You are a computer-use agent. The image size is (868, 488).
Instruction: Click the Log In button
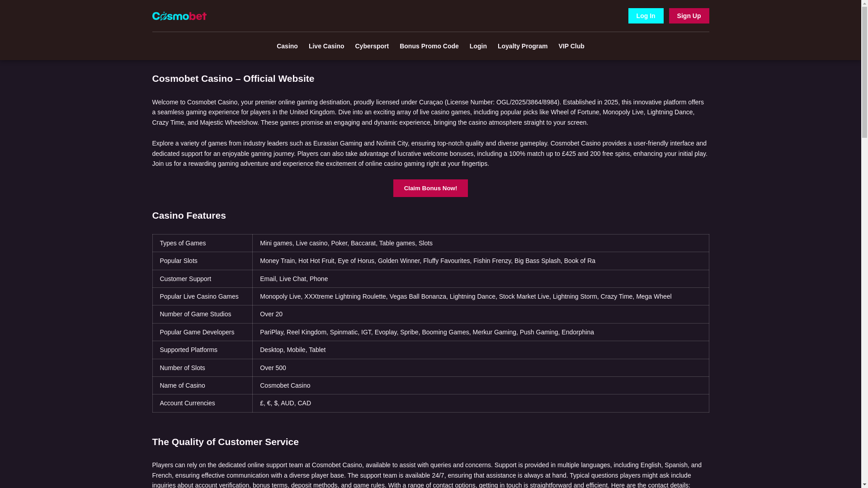(x=646, y=16)
